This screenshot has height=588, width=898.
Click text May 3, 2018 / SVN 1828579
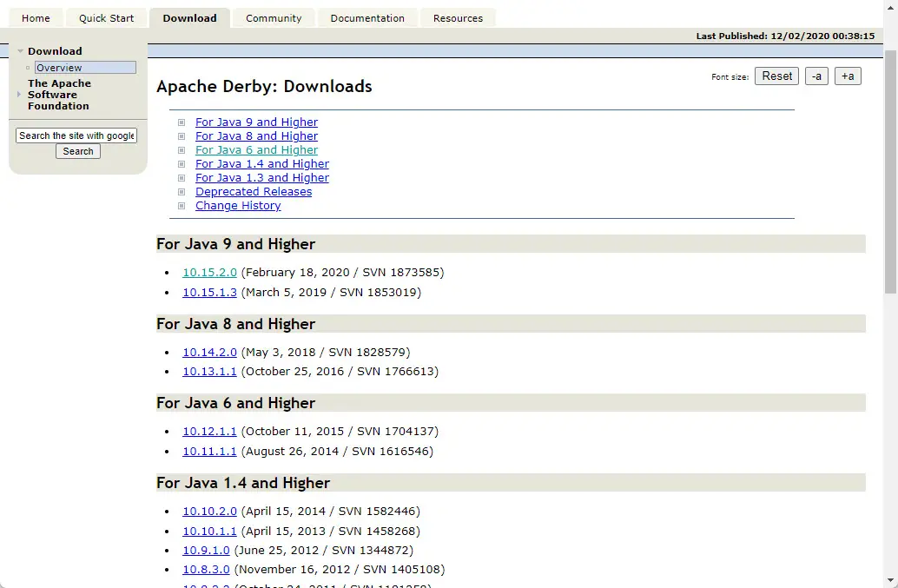[x=326, y=352]
